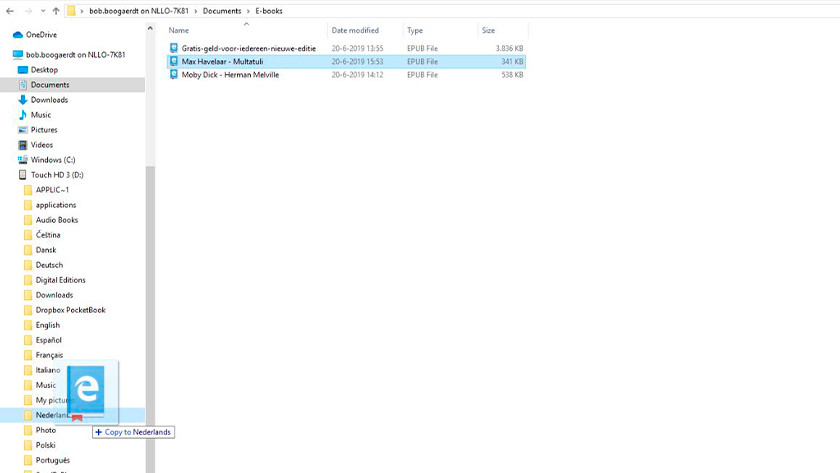Click the E-books breadcrumb segment
Screen dimensions: 840x473
point(269,11)
